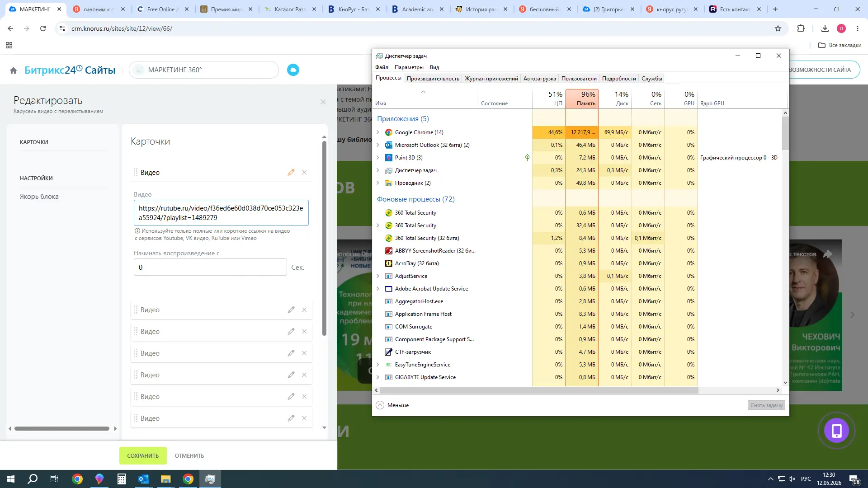Sort processes by the Память column header
Image resolution: width=868 pixels, height=488 pixels.
pos(582,99)
